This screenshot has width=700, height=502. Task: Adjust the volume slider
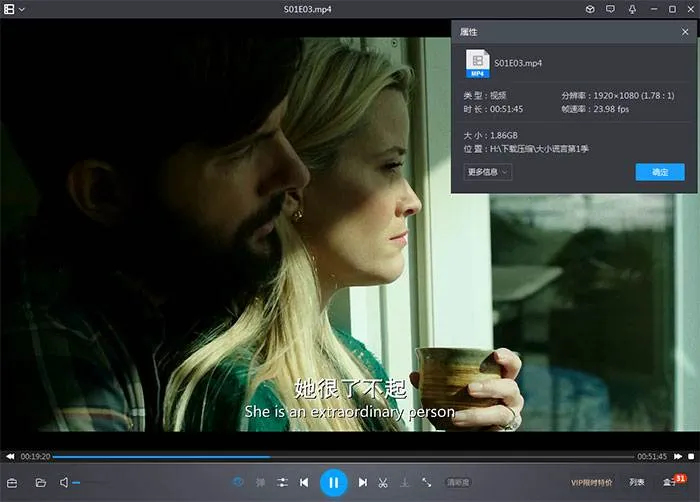pos(89,482)
